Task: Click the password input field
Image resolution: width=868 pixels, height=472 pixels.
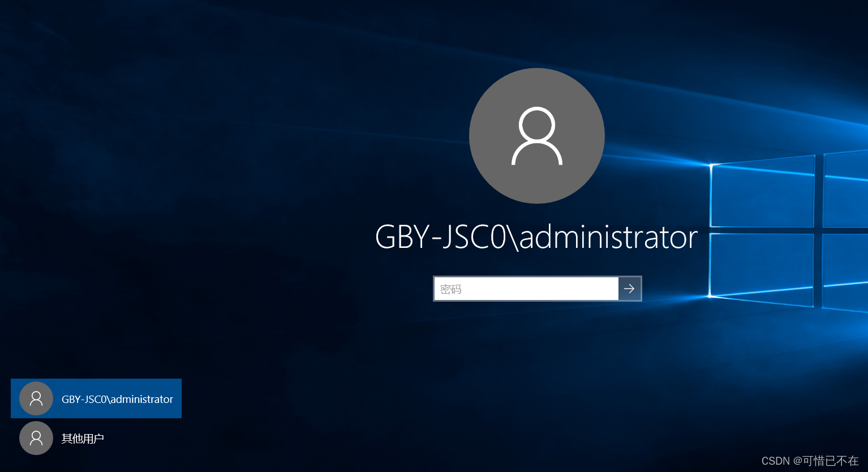Action: tap(526, 289)
